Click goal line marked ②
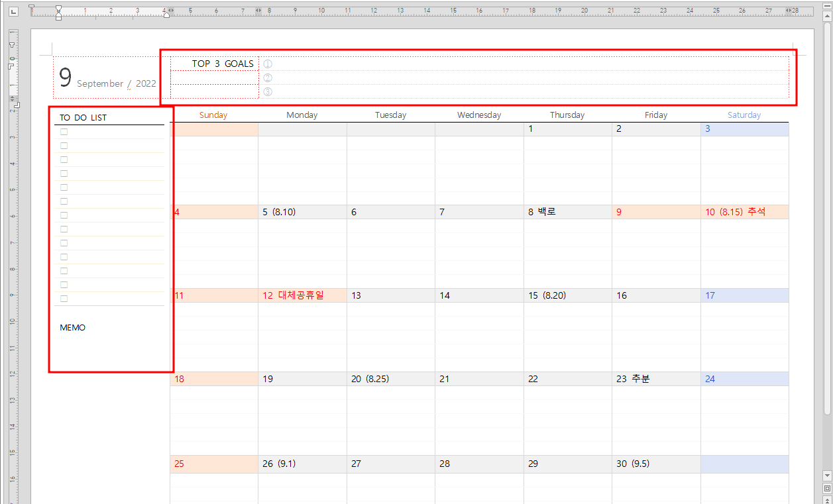833x504 pixels. click(x=524, y=78)
